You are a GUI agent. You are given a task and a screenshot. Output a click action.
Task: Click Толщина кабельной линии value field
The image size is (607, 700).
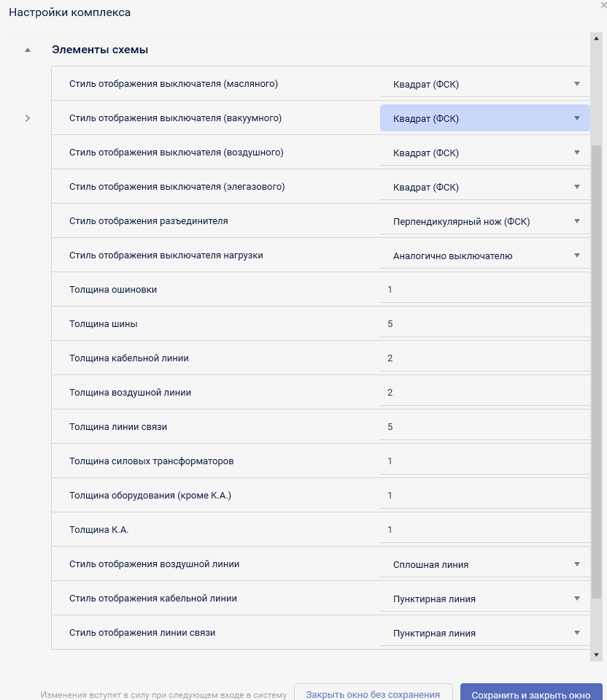[x=484, y=358]
